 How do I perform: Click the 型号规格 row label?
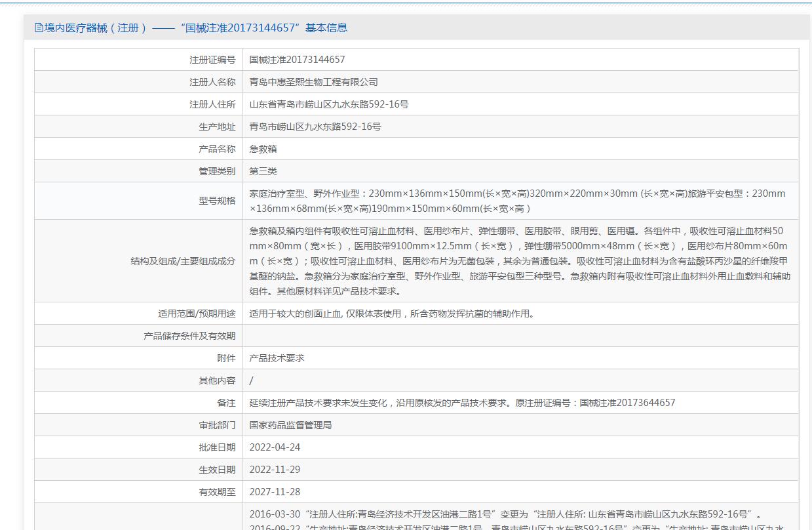(217, 201)
